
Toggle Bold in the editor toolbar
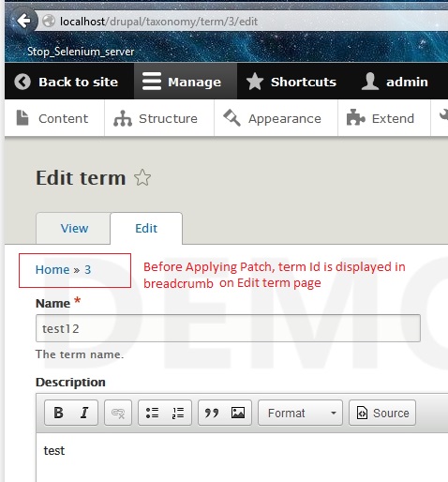click(58, 413)
